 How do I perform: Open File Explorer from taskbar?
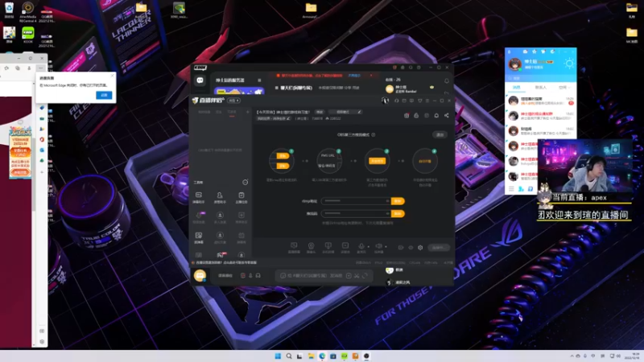[311, 356]
